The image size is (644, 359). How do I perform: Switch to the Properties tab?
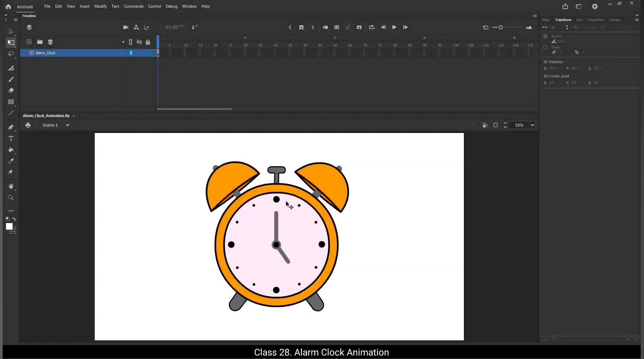coord(595,20)
